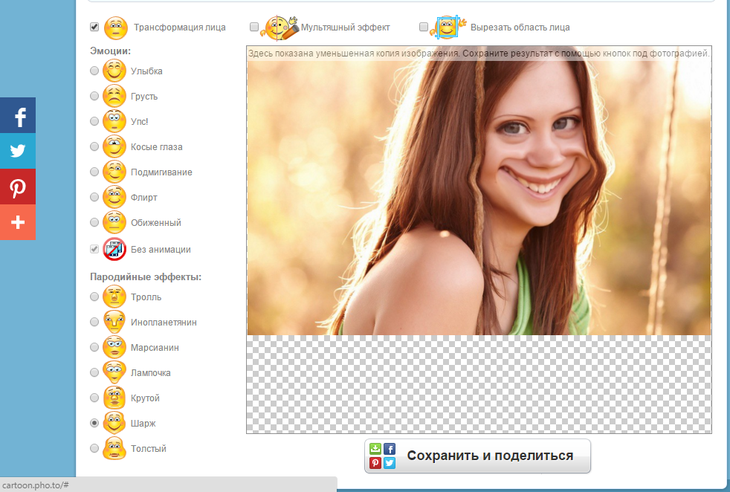Select the Подмигивание radio button
Image resolution: width=730 pixels, height=492 pixels.
pyautogui.click(x=95, y=172)
